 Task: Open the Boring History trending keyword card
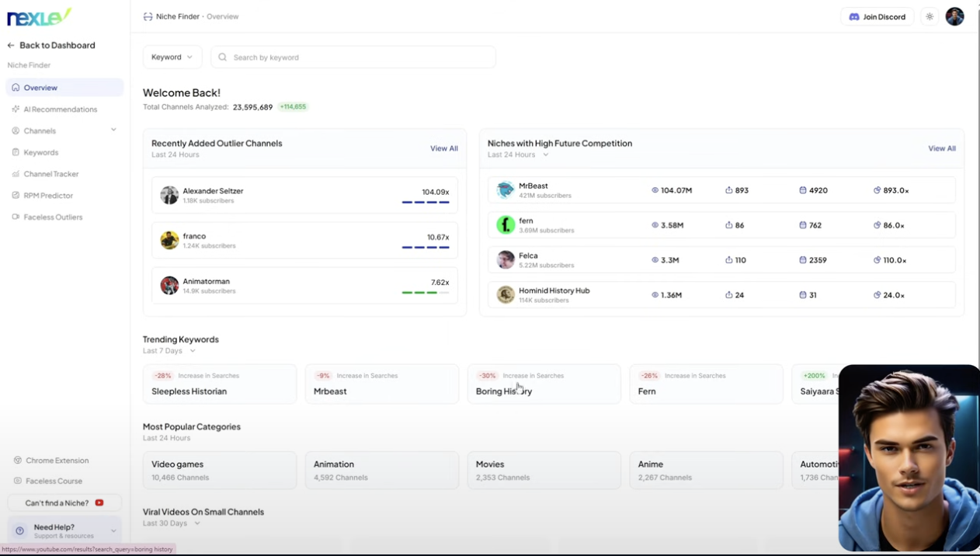click(x=544, y=384)
